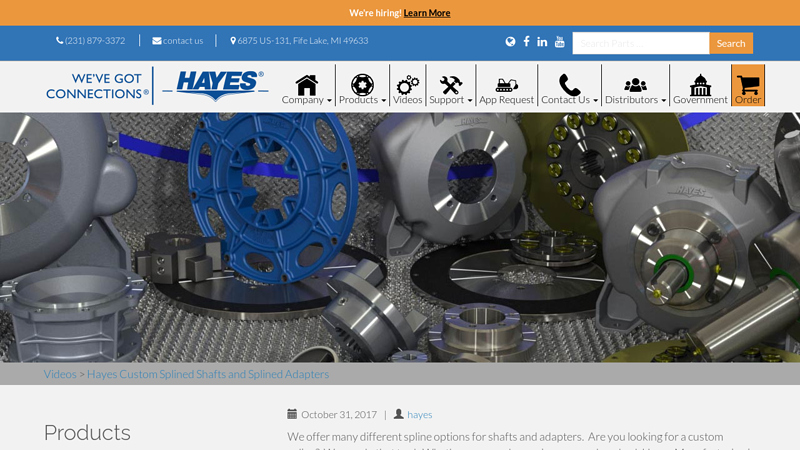Click the We've Got Connections tagline
The height and width of the screenshot is (450, 800).
click(97, 86)
